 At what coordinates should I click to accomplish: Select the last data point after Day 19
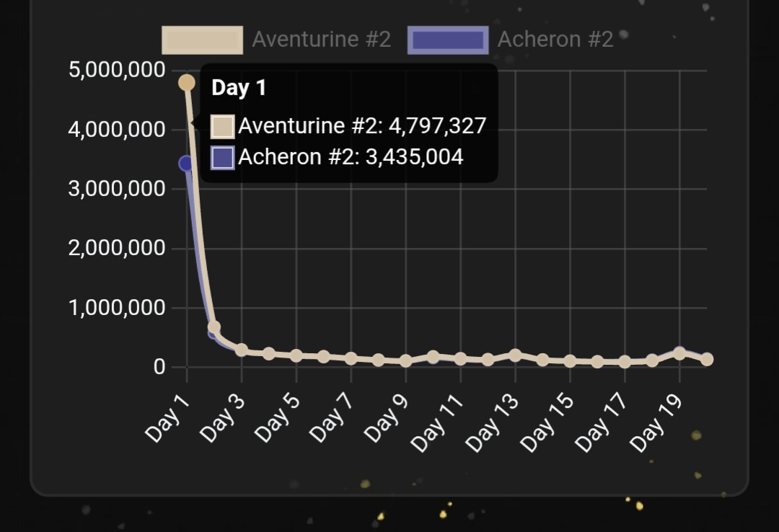click(x=706, y=359)
